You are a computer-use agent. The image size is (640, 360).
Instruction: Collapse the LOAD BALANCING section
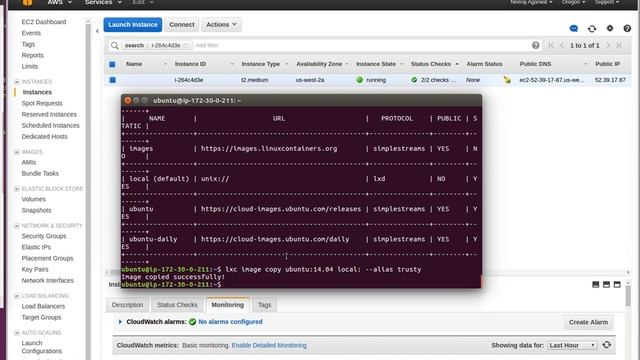tap(17, 296)
